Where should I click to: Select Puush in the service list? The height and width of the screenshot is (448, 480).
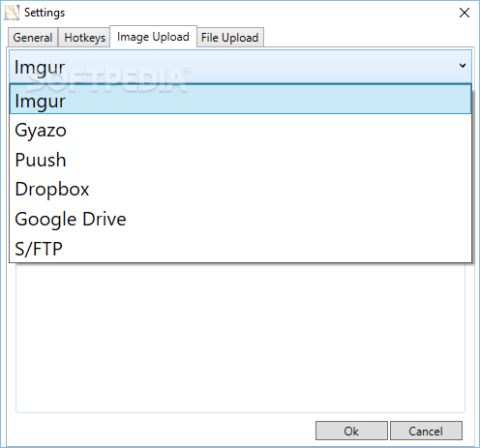click(x=241, y=160)
